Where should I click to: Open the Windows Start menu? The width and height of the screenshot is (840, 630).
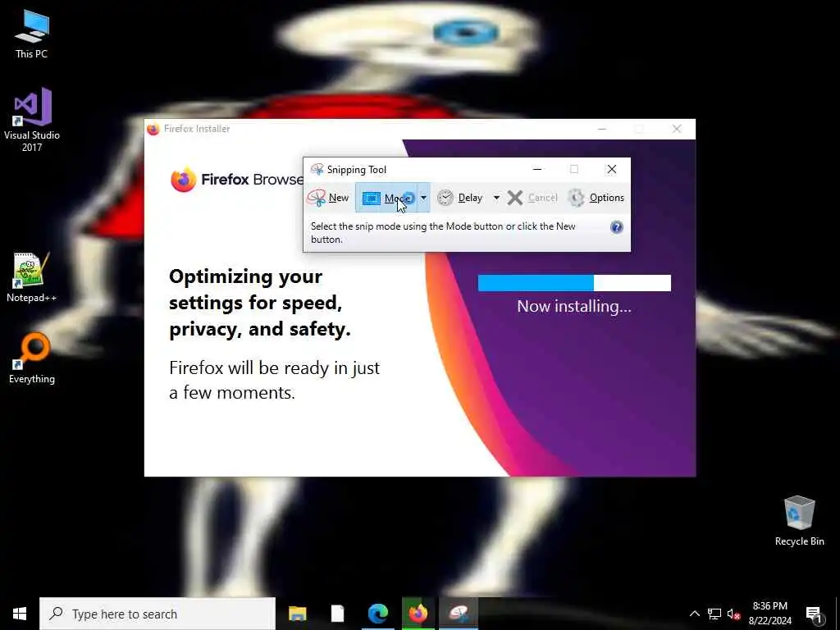(x=20, y=614)
